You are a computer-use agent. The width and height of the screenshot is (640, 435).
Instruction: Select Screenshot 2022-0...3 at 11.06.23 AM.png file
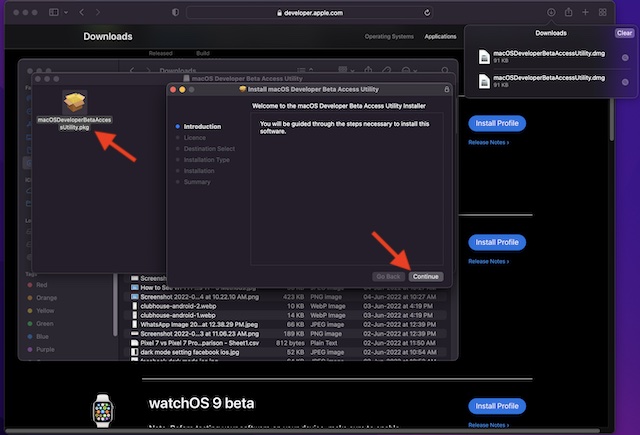285,334
